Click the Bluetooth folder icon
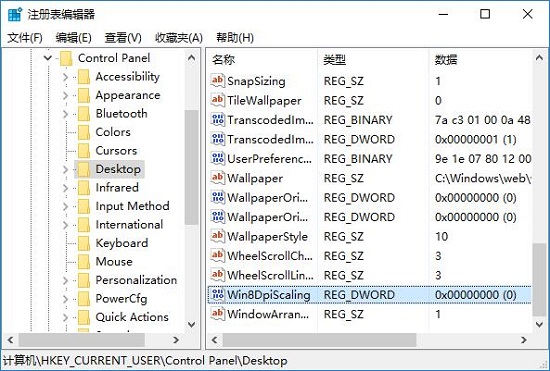This screenshot has width=550, height=371. point(83,114)
